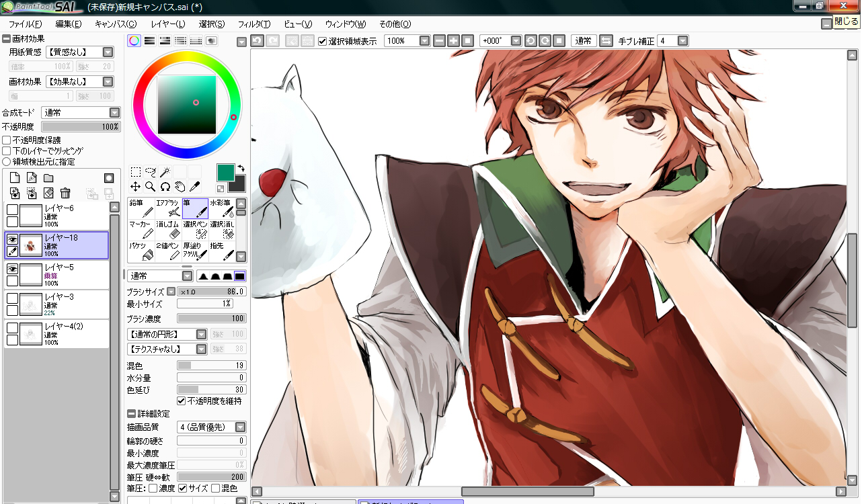Pick the eyedropper color picker tool
Screen dimensions: 862x504
click(194, 186)
